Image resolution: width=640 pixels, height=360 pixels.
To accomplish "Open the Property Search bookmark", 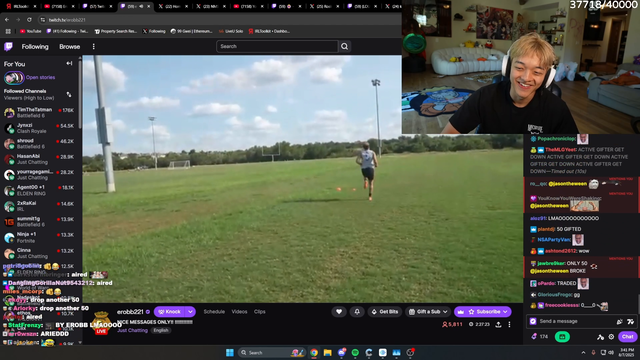I will tap(116, 31).
